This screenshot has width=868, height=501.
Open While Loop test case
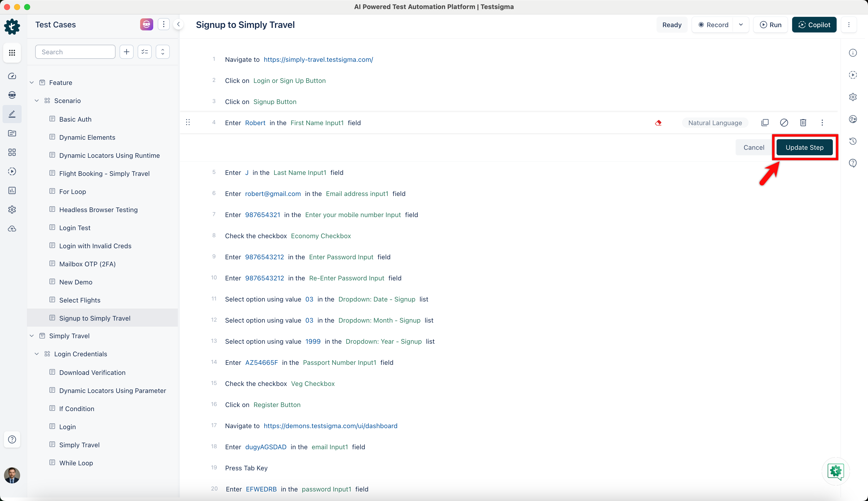(76, 463)
